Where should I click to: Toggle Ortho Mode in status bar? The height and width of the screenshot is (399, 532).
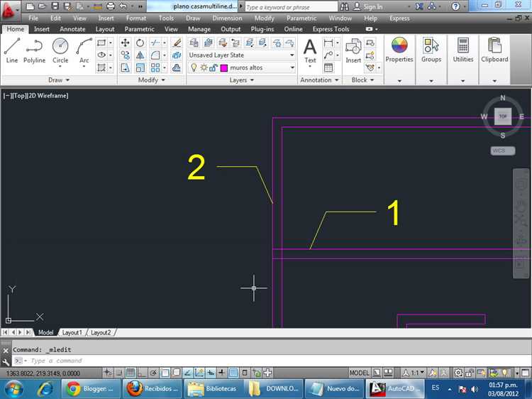pos(141,373)
